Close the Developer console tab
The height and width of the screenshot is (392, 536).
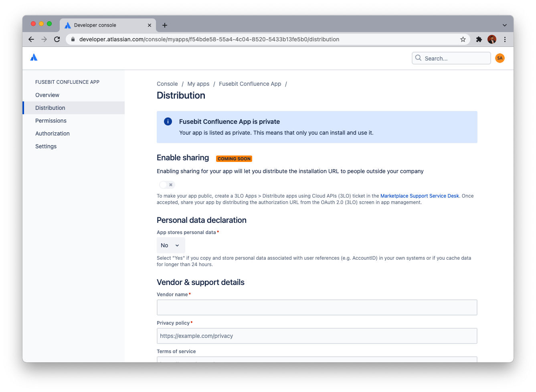pos(150,25)
